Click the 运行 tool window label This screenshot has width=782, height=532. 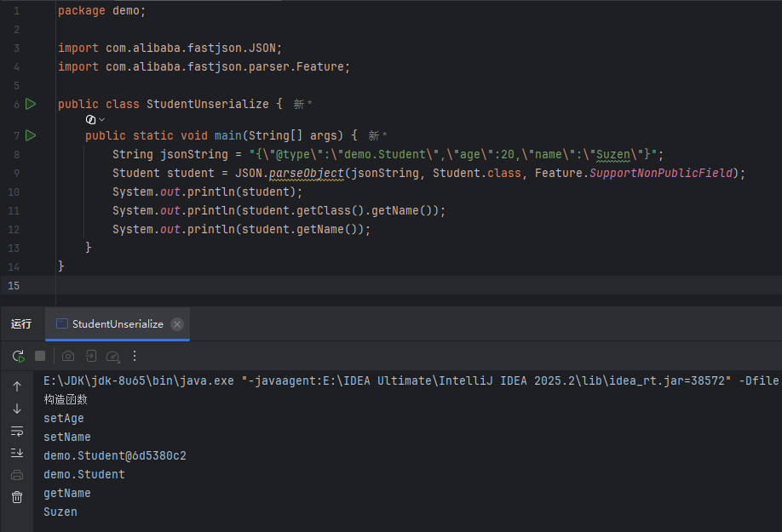pyautogui.click(x=21, y=324)
